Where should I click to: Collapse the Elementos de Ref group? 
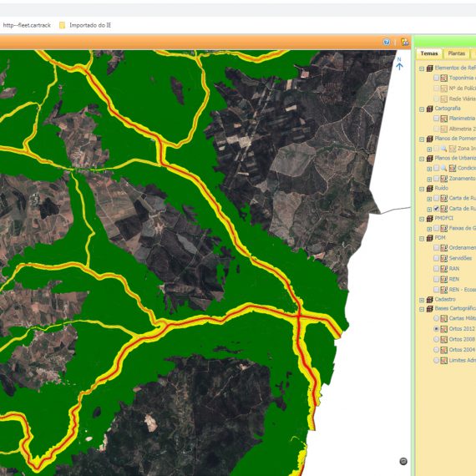pos(422,69)
